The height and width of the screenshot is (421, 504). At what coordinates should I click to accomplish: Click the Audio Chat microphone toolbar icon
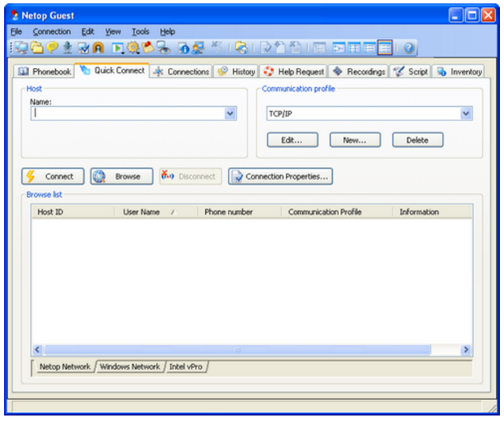click(68, 48)
